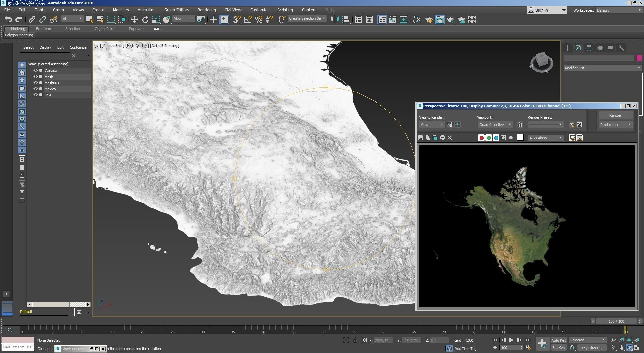Click the Mirror tool icon

pyautogui.click(x=335, y=20)
